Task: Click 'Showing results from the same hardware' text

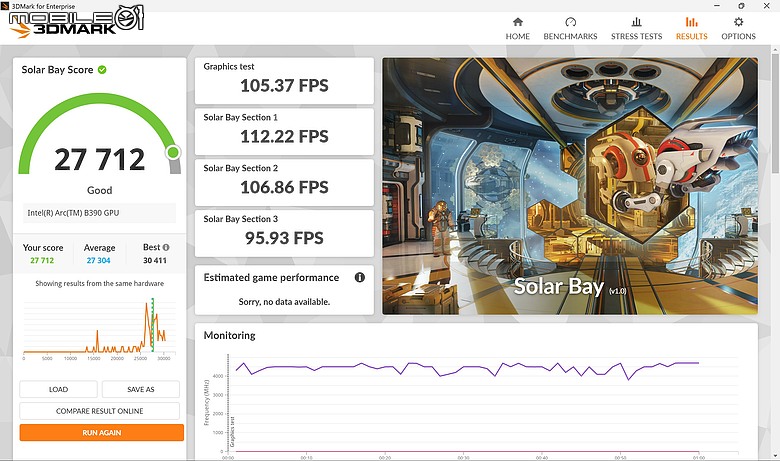Action: [99, 283]
